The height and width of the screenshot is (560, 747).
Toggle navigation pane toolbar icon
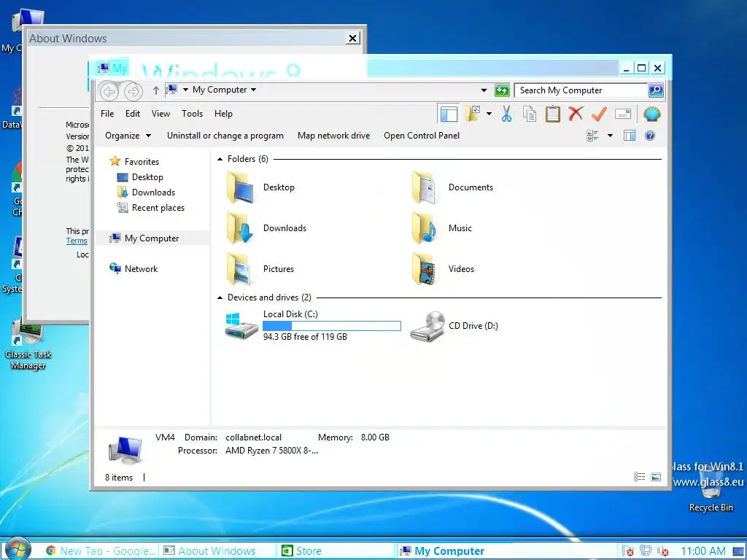click(x=449, y=114)
